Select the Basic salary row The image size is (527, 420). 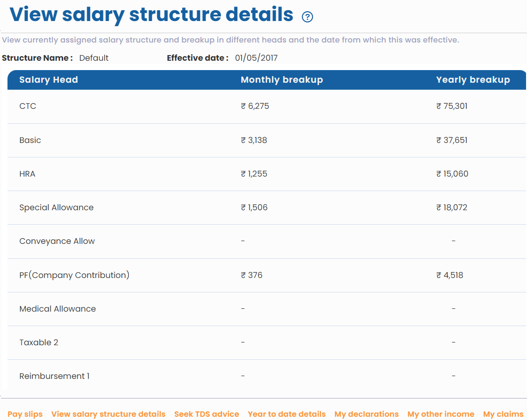point(30,140)
